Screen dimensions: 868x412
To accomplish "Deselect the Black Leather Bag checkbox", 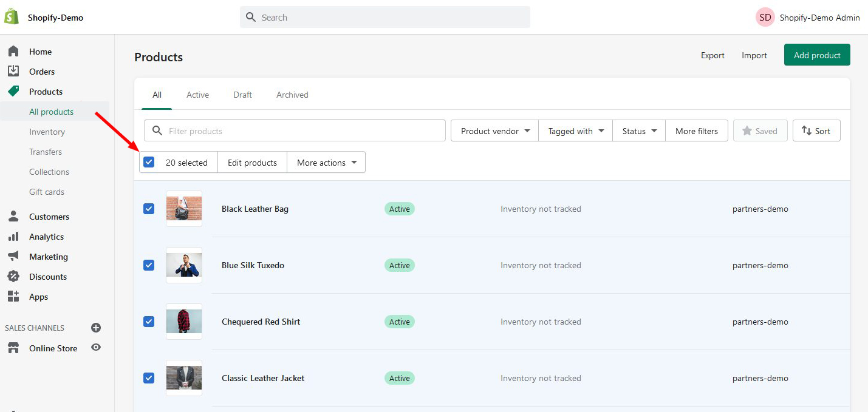I will tap(149, 209).
